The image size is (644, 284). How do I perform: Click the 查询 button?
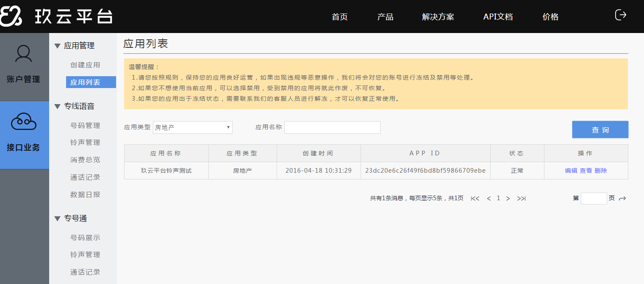(600, 130)
